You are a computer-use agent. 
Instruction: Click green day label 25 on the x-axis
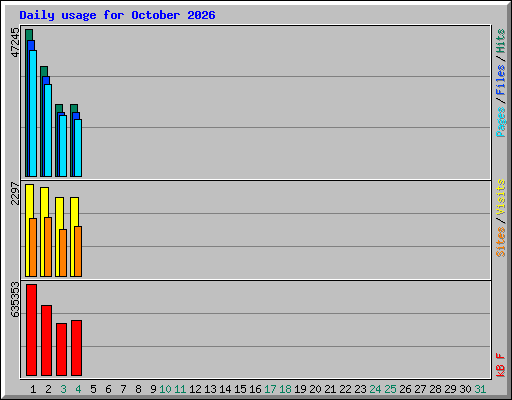point(390,389)
